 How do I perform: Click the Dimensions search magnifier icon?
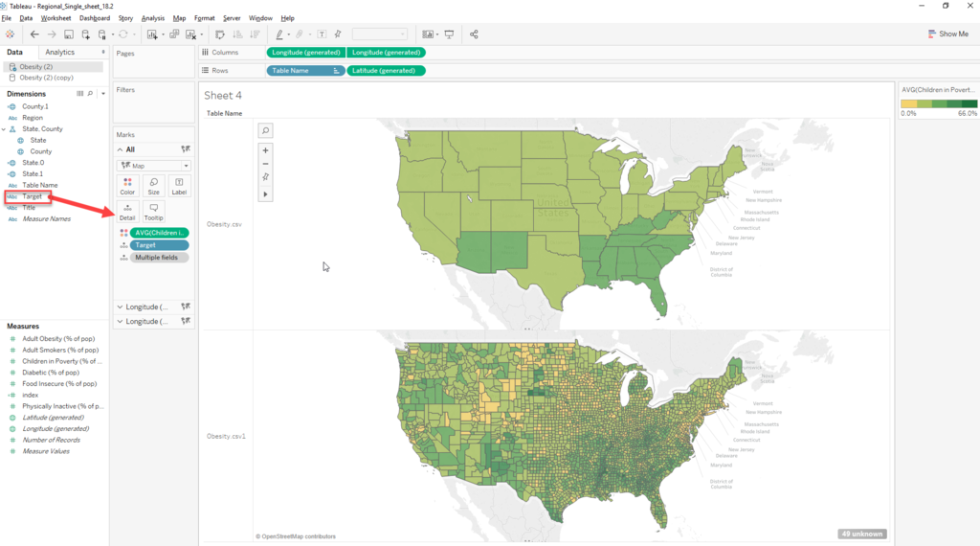coord(91,94)
